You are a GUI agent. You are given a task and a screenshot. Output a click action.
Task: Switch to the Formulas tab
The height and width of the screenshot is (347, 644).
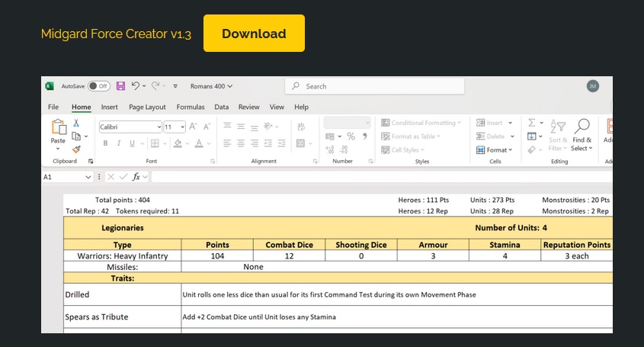pyautogui.click(x=191, y=107)
